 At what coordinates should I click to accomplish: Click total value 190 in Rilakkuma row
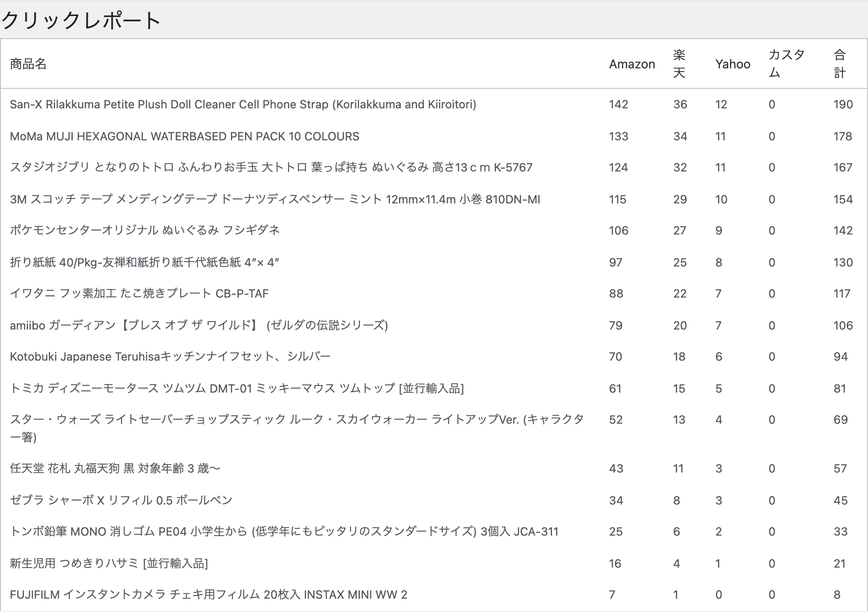[x=843, y=104]
